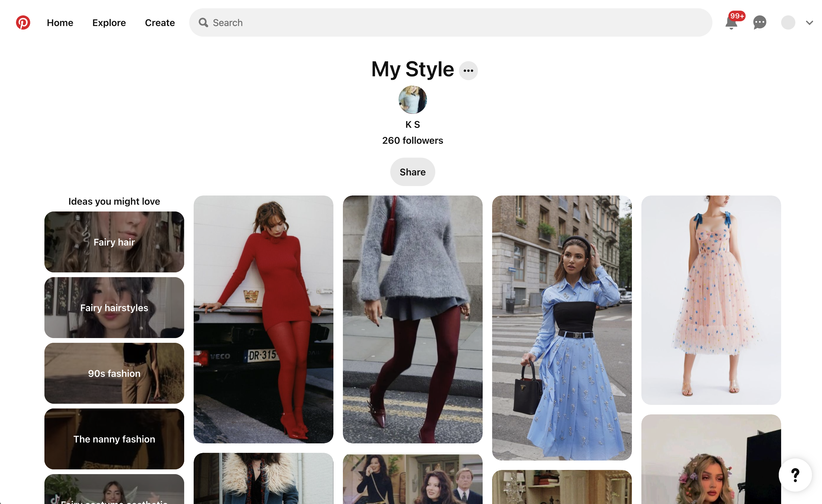The image size is (822, 504).
Task: Open the Create menu
Action: point(160,22)
